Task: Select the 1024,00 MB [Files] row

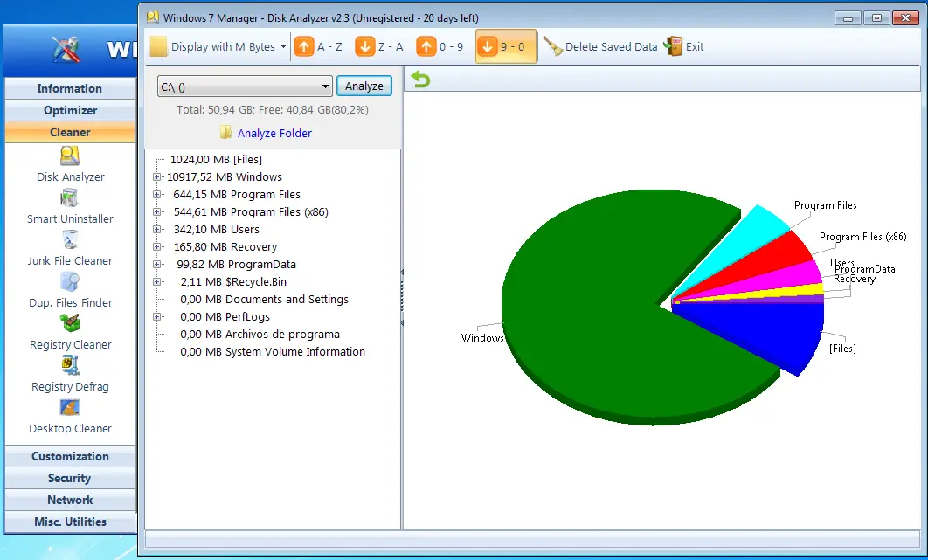Action: click(x=216, y=159)
